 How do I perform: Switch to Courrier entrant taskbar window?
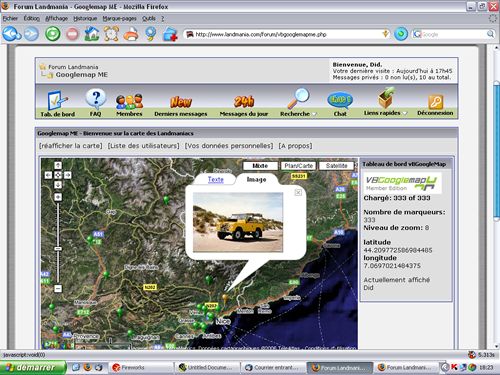tap(273, 367)
